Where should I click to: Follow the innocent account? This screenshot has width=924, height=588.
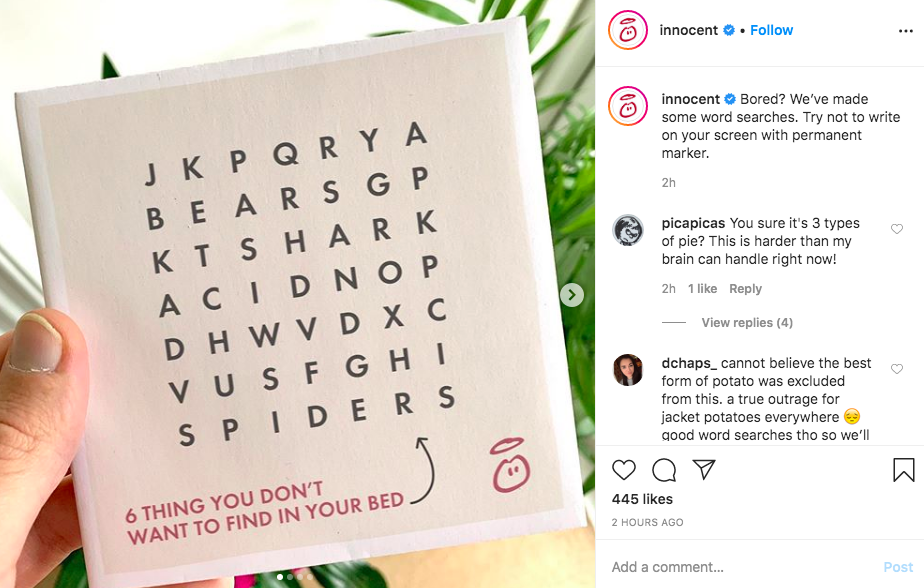771,30
